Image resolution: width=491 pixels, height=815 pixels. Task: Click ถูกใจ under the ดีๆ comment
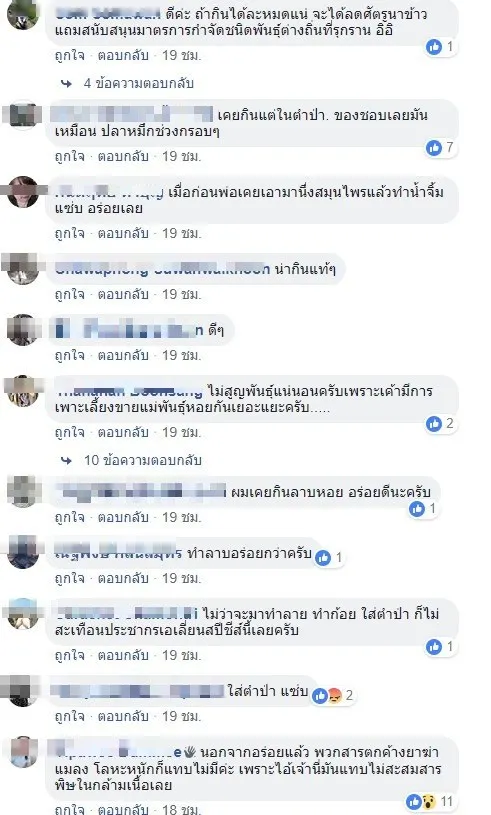pos(70,356)
